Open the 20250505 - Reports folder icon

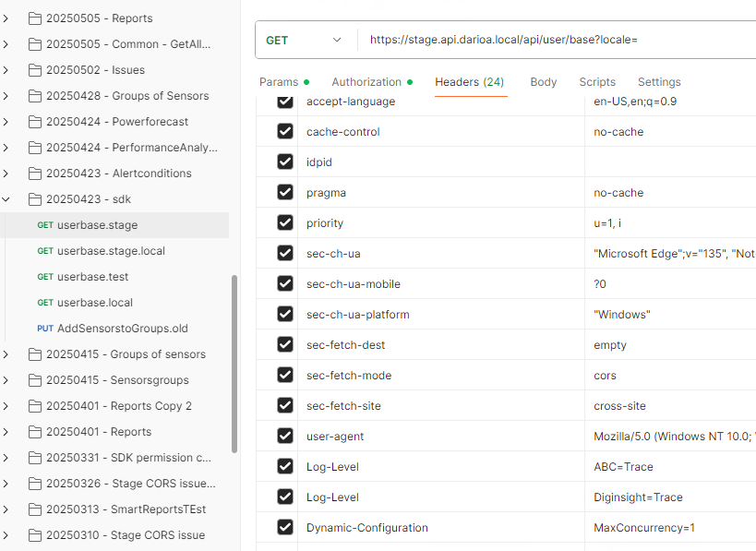point(36,18)
